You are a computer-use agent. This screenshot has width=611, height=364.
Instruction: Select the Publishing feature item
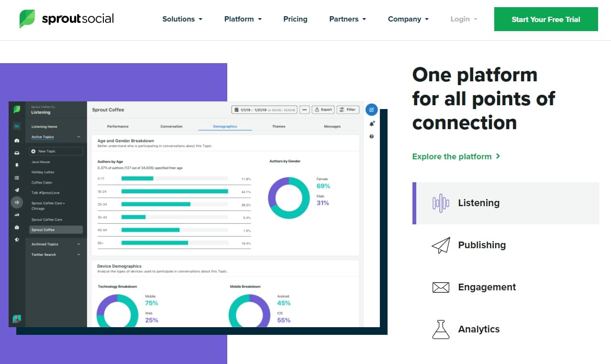(506, 245)
